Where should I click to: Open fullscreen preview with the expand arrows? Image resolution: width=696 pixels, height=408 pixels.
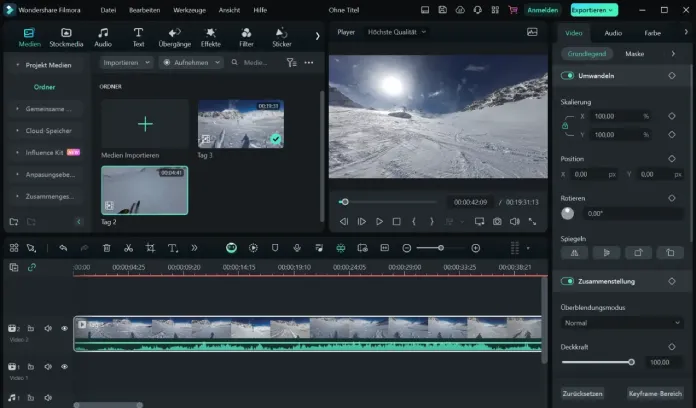coord(532,221)
